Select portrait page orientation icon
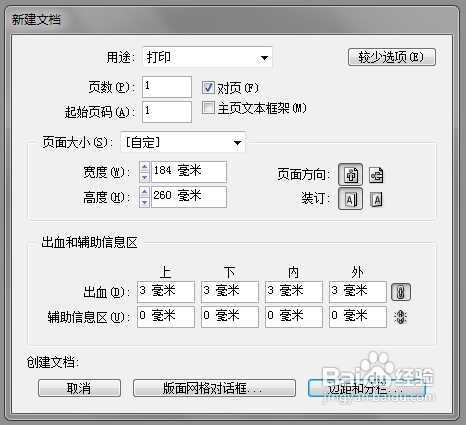Image resolution: width=466 pixels, height=425 pixels. (x=350, y=174)
